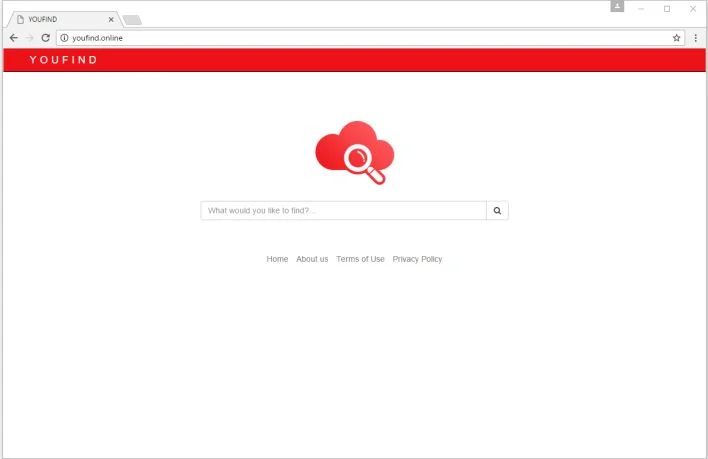Open a new tab
The image size is (708, 459).
[x=132, y=20]
